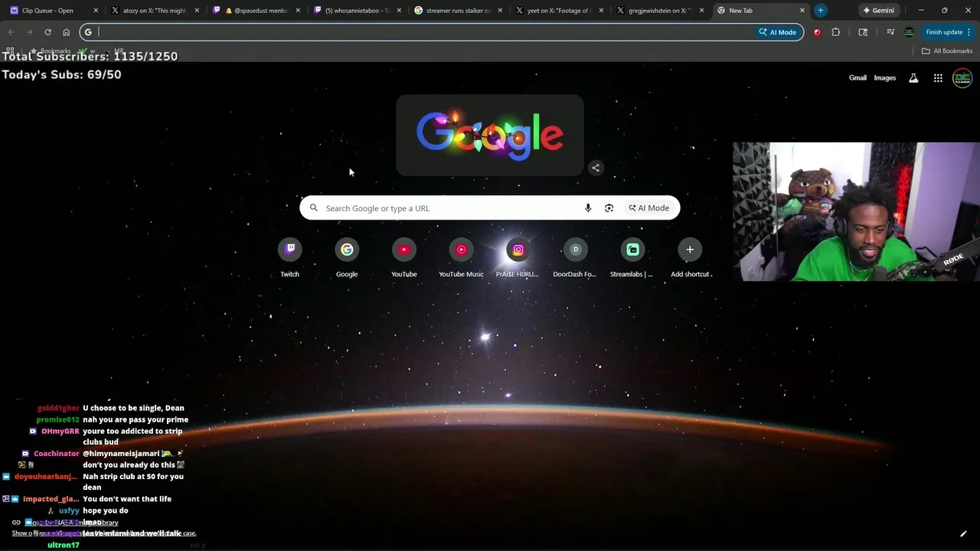Open a new browser tab with plus button
Screen dimensions: 980x551
point(820,11)
